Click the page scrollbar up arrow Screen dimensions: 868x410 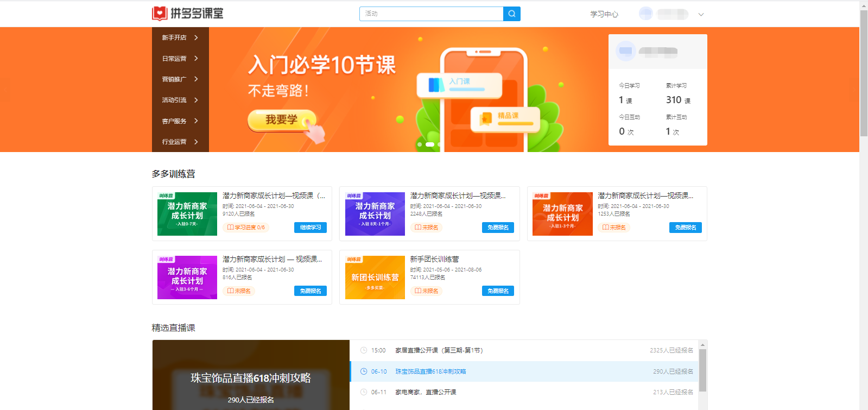tap(864, 5)
